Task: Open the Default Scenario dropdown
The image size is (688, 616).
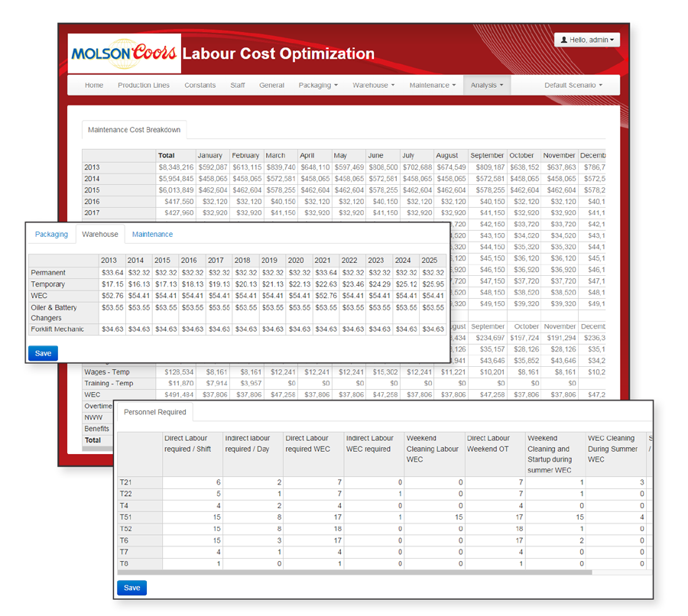Action: click(x=573, y=85)
